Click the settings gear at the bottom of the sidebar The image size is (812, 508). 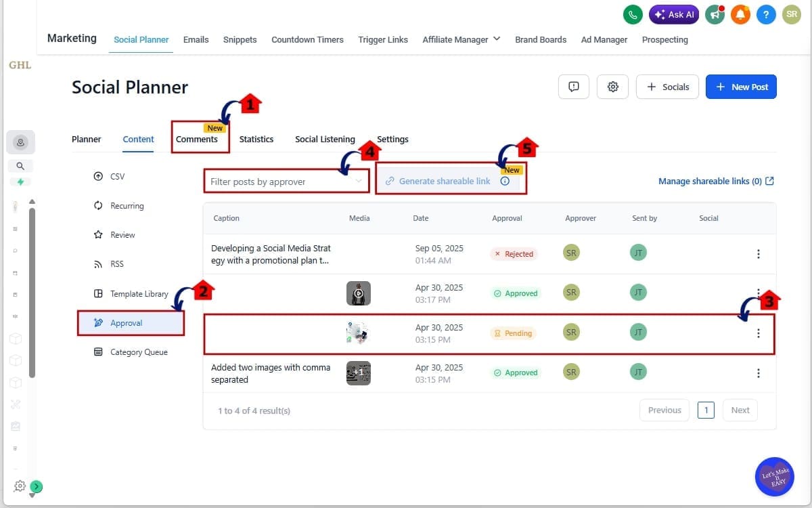[19, 486]
